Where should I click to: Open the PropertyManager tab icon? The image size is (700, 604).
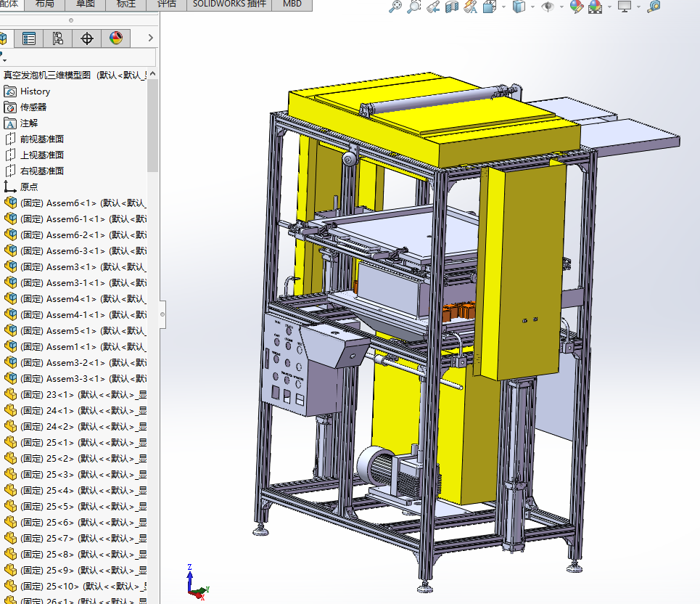pos(29,38)
